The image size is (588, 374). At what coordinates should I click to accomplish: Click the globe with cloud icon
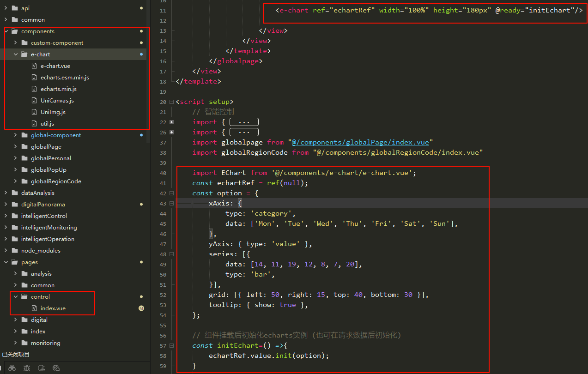pos(56,368)
